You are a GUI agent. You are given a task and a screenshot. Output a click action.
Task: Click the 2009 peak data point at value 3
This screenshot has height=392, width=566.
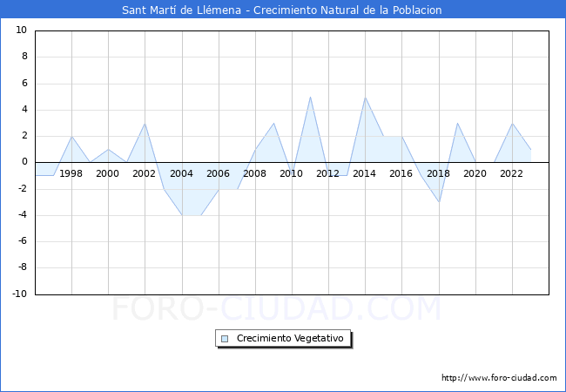[274, 123]
